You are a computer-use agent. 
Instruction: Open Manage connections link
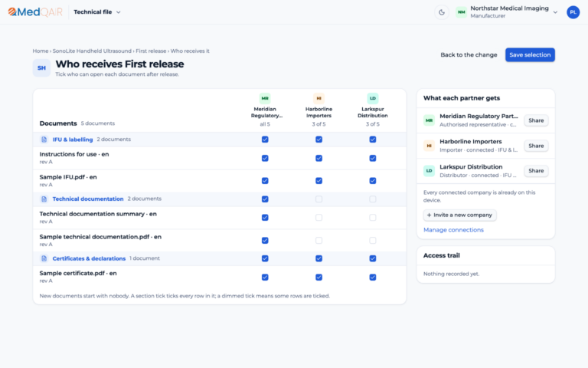pyautogui.click(x=453, y=230)
